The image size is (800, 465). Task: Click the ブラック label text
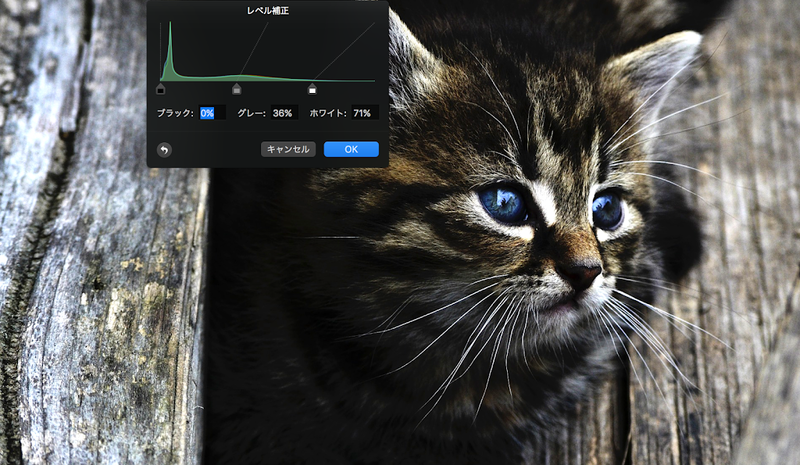click(x=176, y=113)
